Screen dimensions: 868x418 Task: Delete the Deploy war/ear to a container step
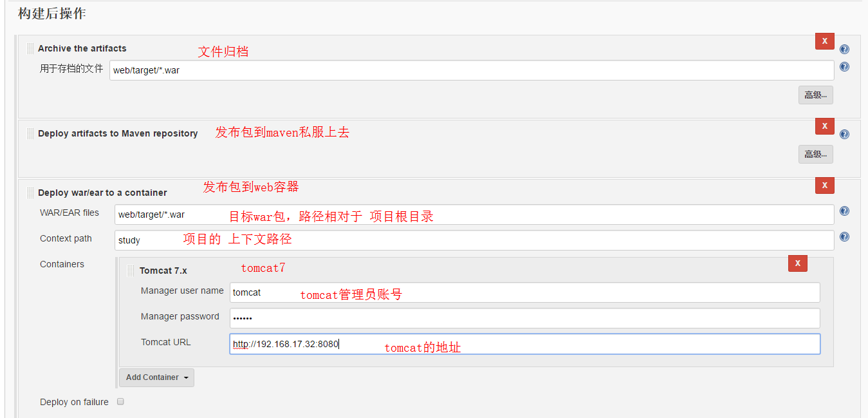tap(825, 185)
